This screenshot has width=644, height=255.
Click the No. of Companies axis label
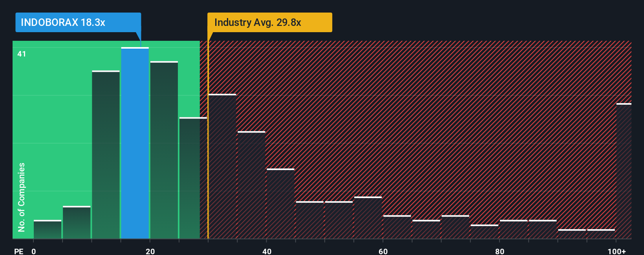coord(22,197)
